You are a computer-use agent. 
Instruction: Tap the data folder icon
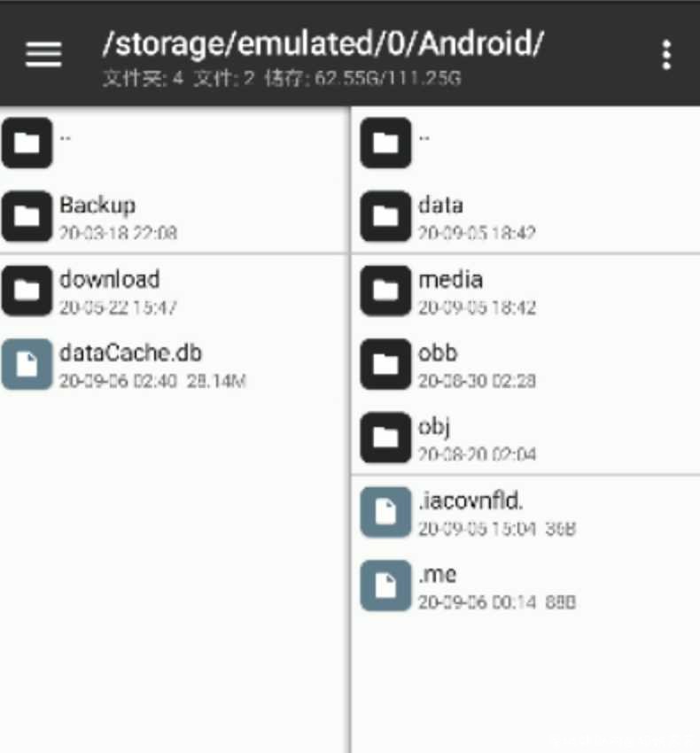point(385,216)
